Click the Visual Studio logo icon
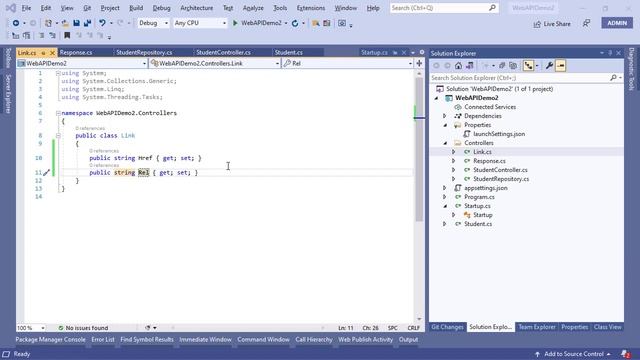This screenshot has width=640, height=360. click(11, 8)
